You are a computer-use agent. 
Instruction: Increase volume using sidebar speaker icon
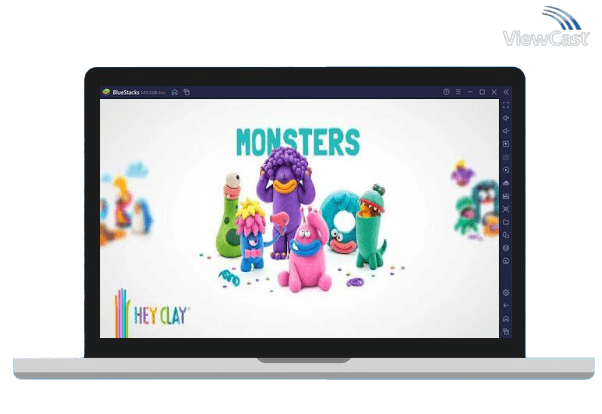pos(506,118)
